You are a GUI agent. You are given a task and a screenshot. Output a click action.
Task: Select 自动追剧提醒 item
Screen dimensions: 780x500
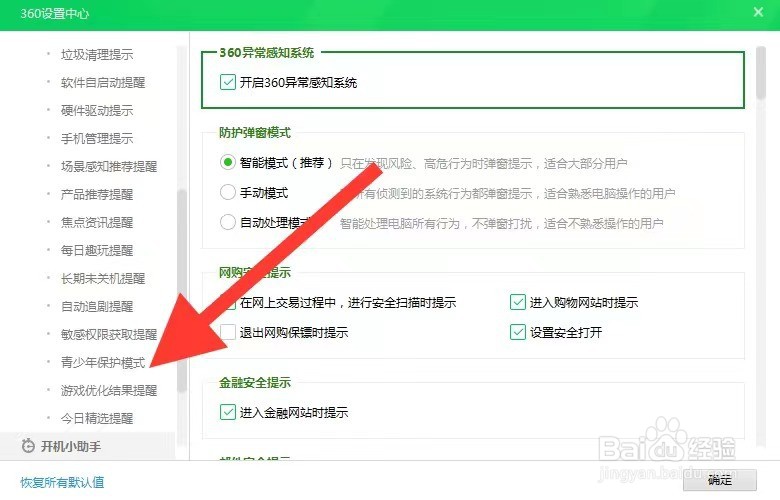[97, 306]
